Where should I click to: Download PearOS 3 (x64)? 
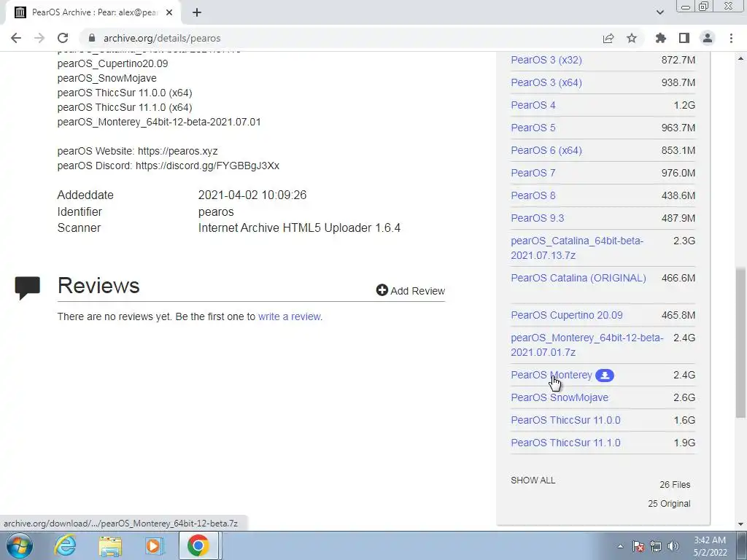coord(546,83)
